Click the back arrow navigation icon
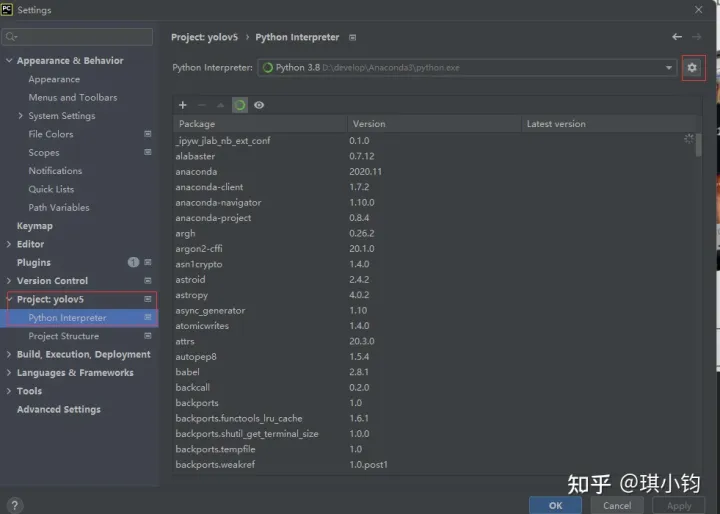This screenshot has width=720, height=514. (x=677, y=37)
